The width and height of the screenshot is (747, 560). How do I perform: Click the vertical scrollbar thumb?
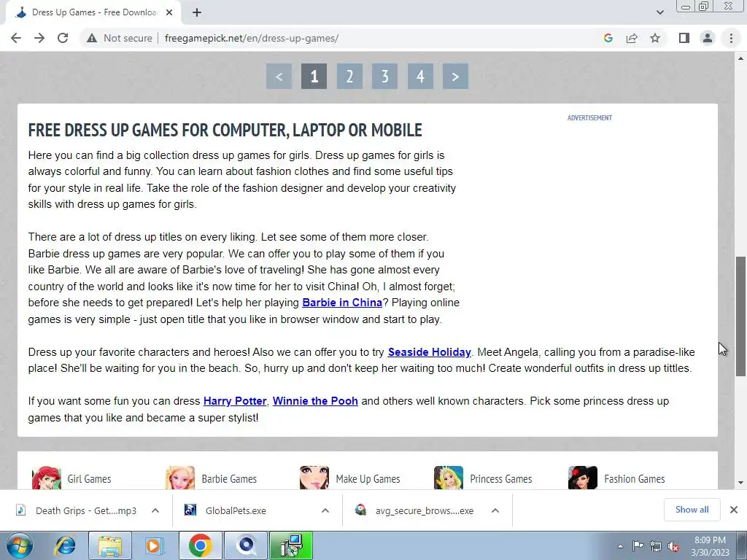tap(741, 316)
